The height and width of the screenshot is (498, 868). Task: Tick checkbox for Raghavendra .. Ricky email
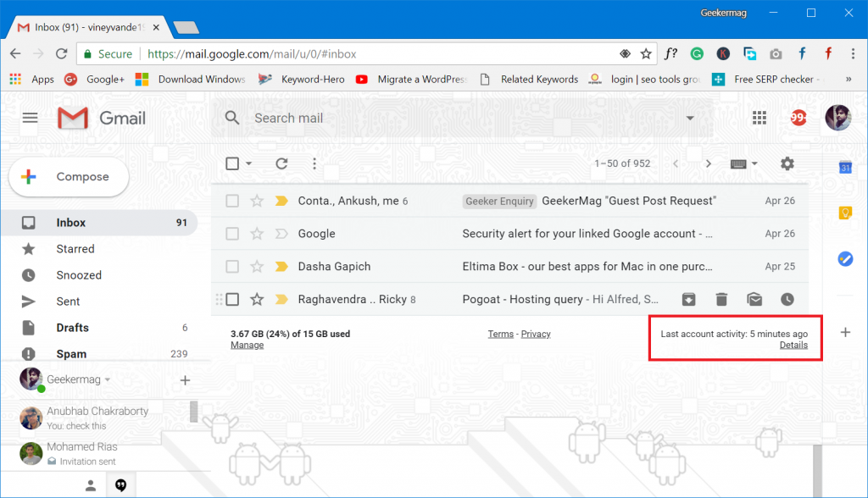(x=232, y=299)
